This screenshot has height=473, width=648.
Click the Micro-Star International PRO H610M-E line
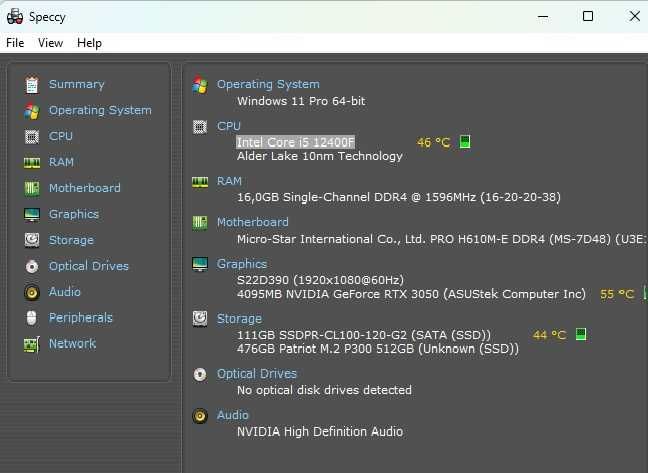442,239
